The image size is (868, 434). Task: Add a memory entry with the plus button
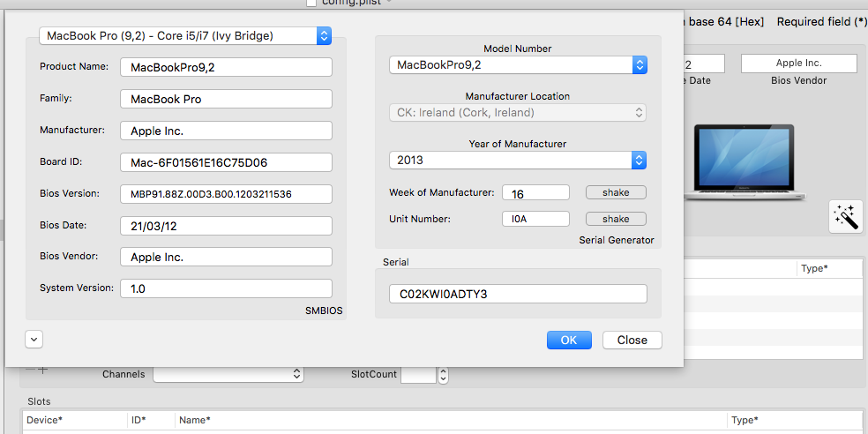click(44, 370)
